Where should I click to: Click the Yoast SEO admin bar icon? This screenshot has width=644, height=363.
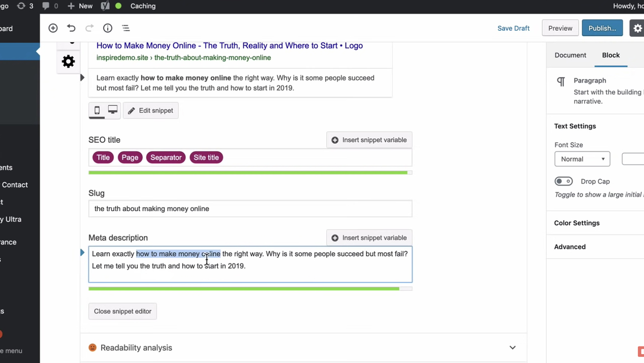105,6
